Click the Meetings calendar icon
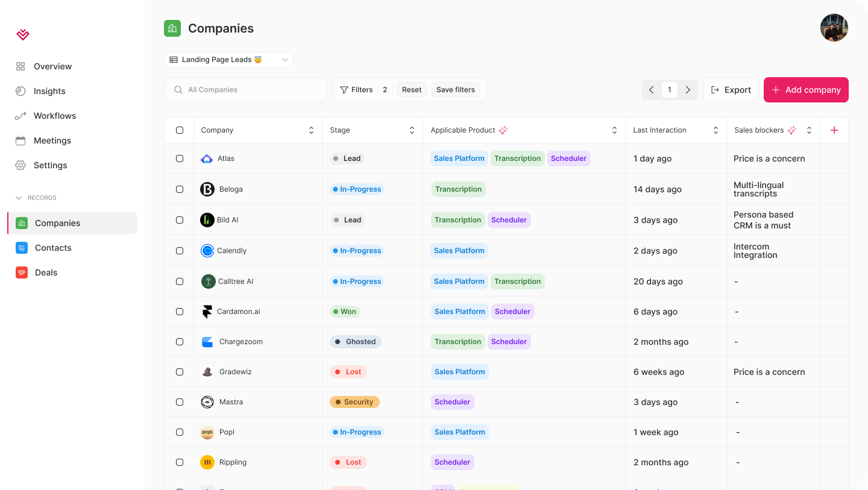This screenshot has height=490, width=868. point(20,140)
